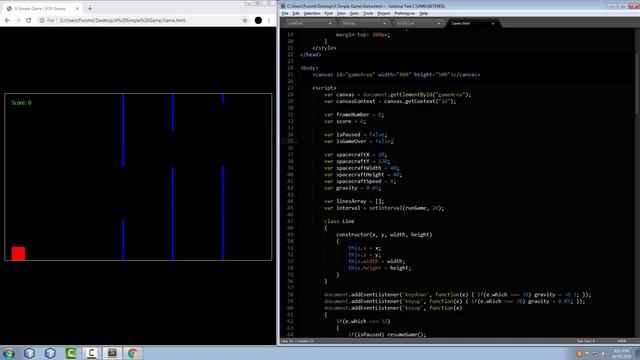Viewport: 640px width, 360px height.
Task: Close the second Sublime Text tab
Action: click(384, 24)
